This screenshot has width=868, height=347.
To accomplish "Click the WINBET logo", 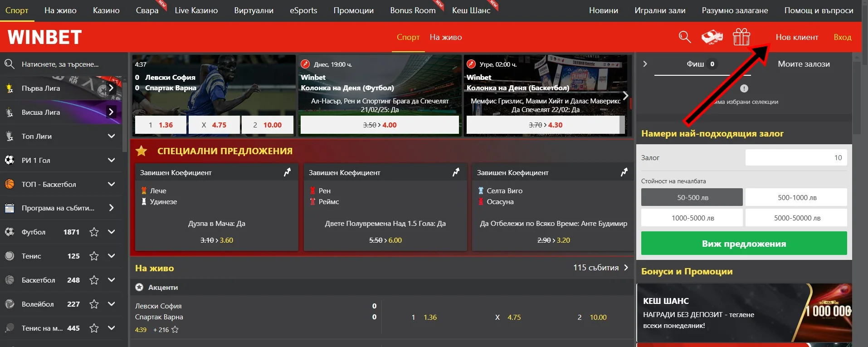I will click(x=44, y=37).
